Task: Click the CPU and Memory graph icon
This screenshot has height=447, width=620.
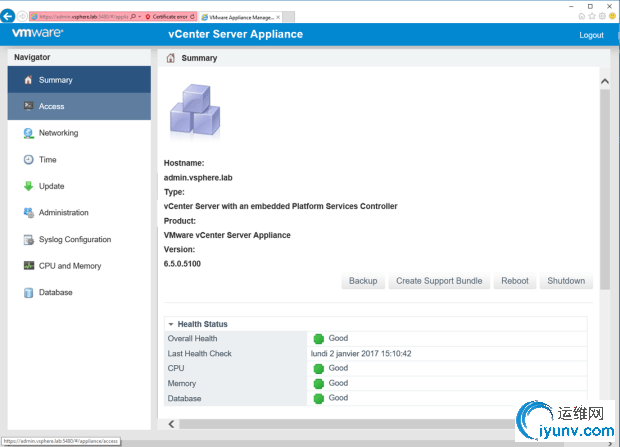Action: (28, 265)
